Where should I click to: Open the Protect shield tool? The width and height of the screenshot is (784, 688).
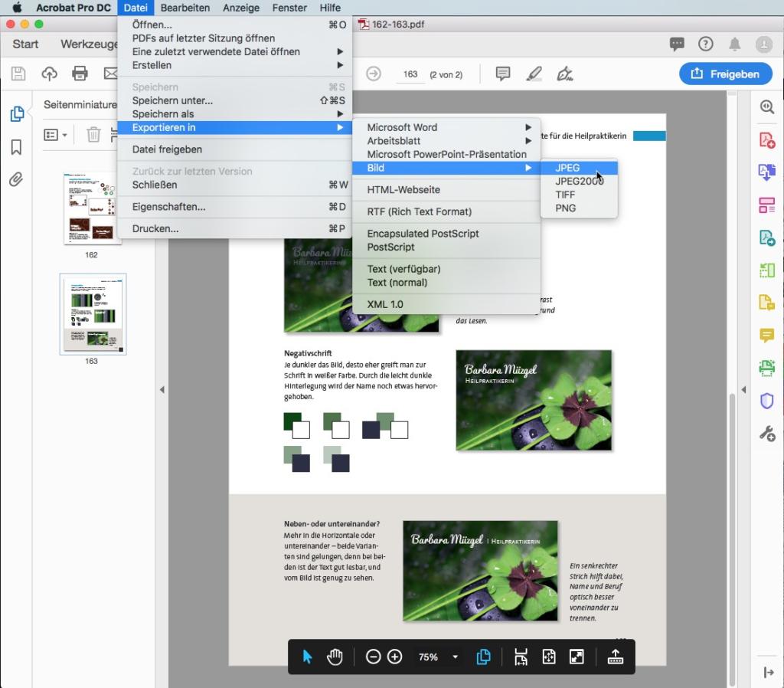766,401
